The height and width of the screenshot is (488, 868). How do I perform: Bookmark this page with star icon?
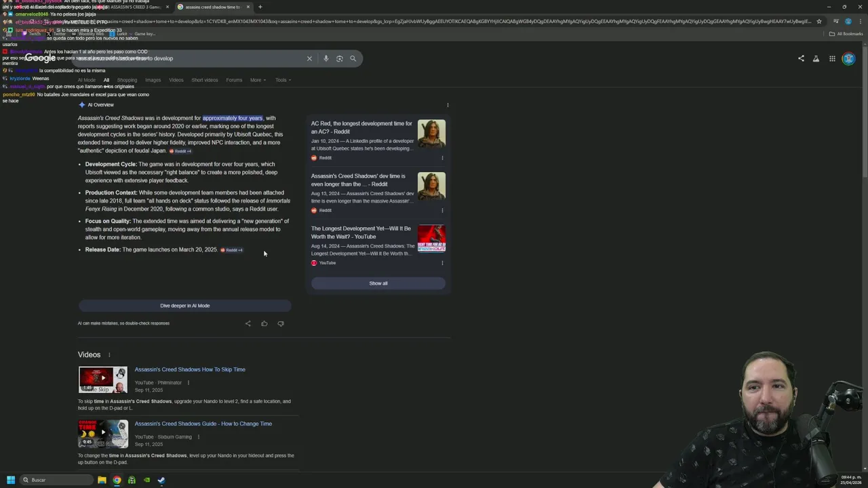[x=819, y=21]
